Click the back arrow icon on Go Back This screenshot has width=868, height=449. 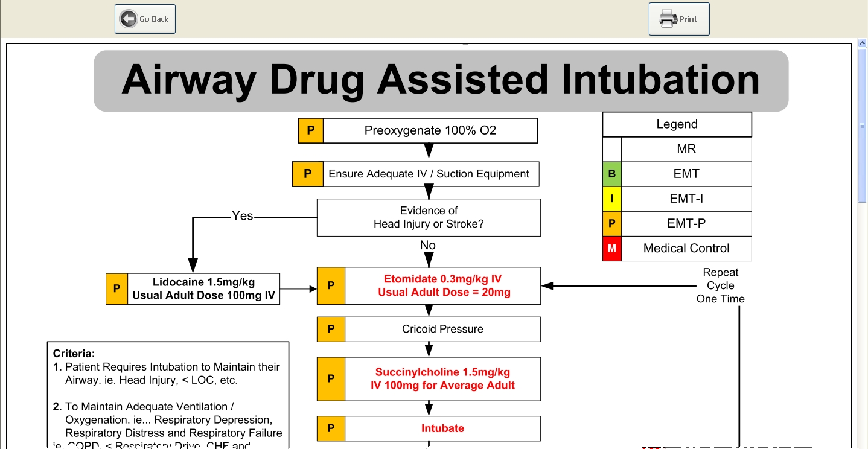click(127, 19)
